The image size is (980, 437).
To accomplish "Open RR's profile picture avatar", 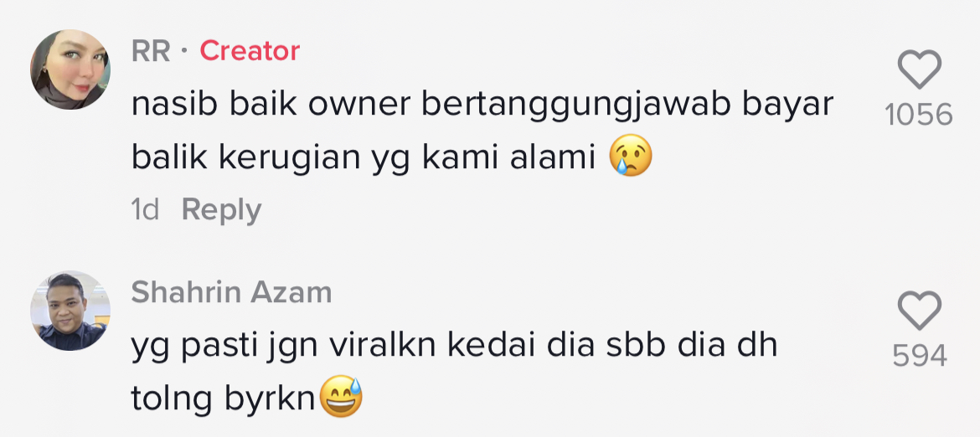I will (70, 69).
